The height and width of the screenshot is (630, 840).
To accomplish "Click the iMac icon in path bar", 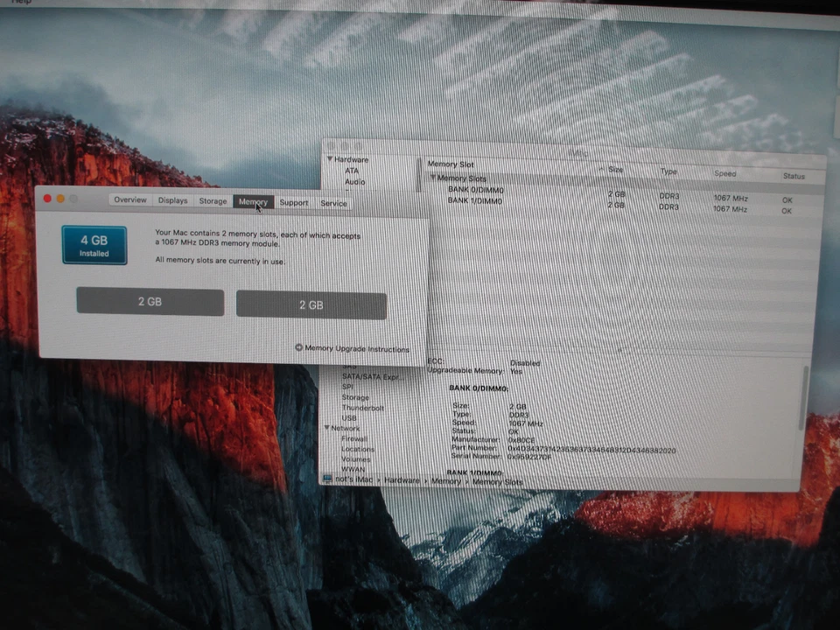I will click(327, 479).
